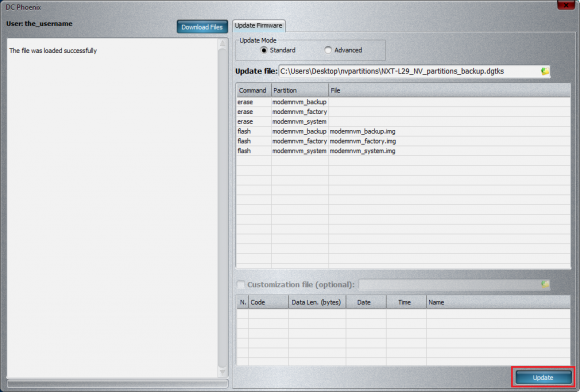580x392 pixels.
Task: Click N. column header
Action: coord(242,302)
